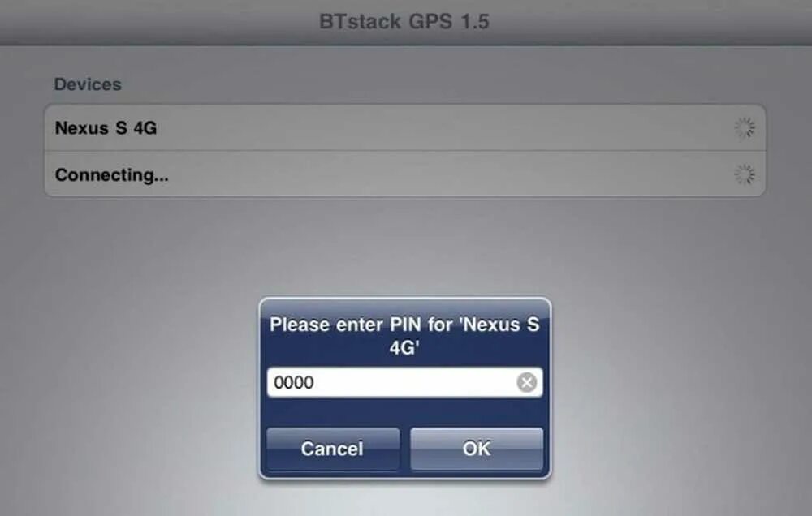This screenshot has width=812, height=516.
Task: Clear the PIN field with the x icon
Action: point(527,382)
